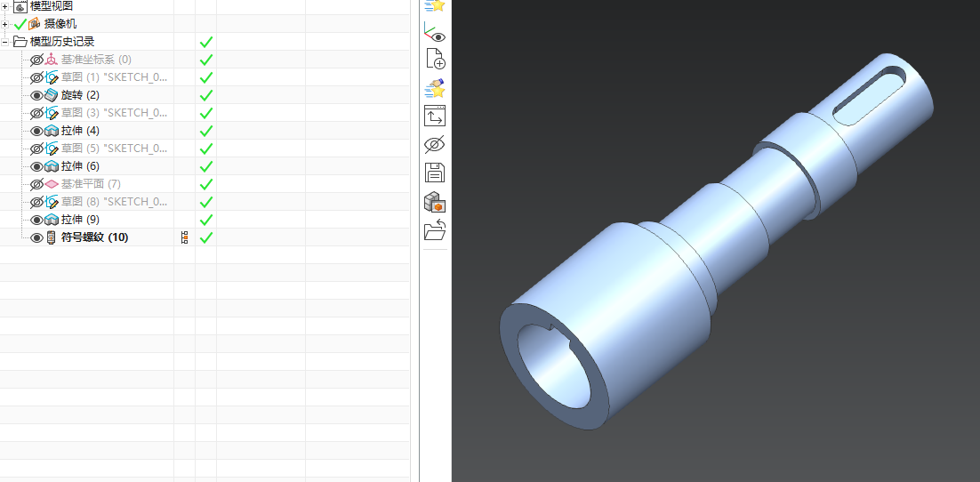Image resolution: width=980 pixels, height=482 pixels.
Task: Click up-to-date check mark in 旋转 (2) row
Action: pyautogui.click(x=205, y=96)
